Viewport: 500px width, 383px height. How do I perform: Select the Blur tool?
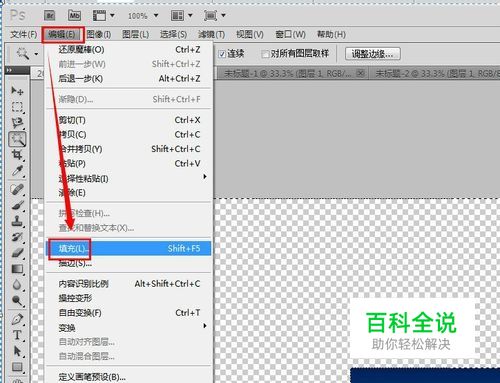click(x=17, y=285)
